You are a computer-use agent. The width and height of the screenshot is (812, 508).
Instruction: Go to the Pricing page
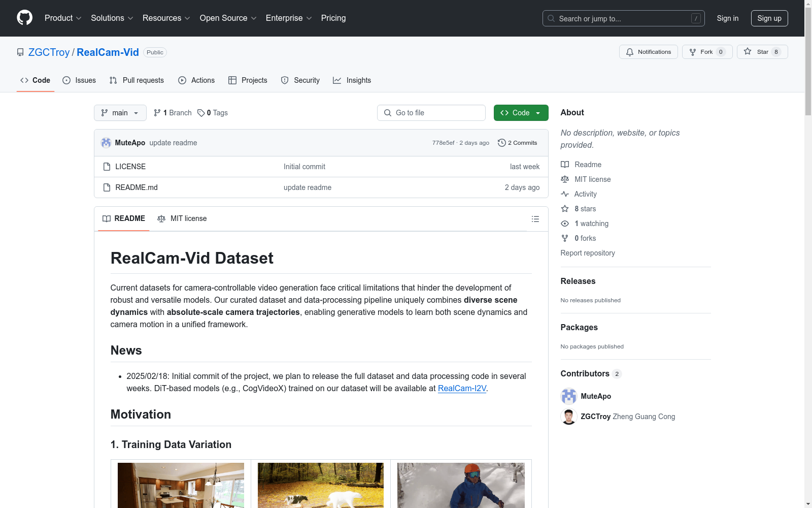tap(333, 18)
